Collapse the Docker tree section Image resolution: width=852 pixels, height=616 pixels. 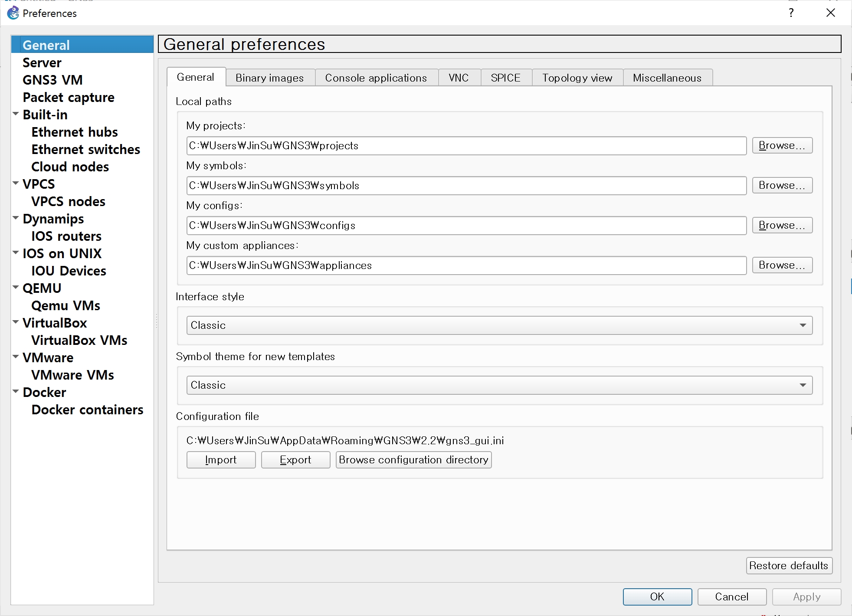click(16, 392)
